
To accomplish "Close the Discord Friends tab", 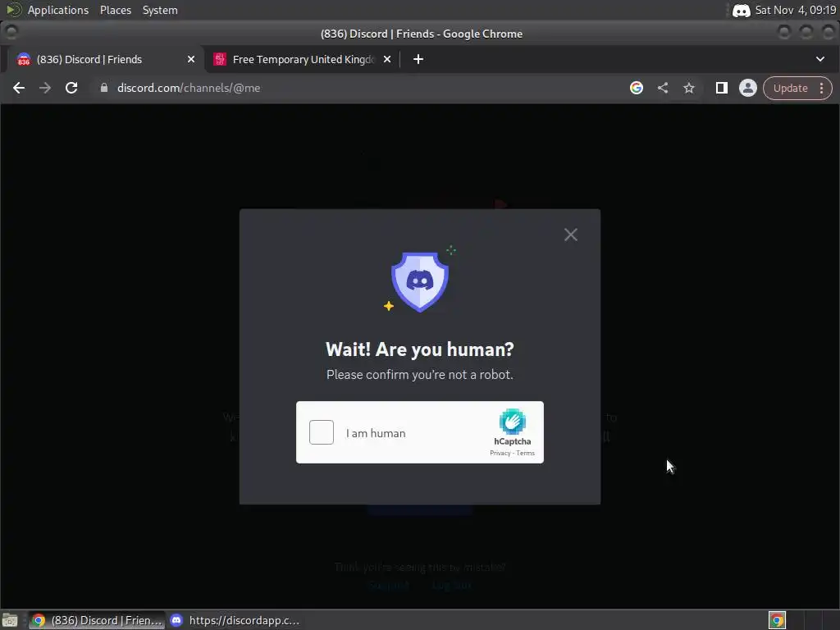I will click(190, 59).
